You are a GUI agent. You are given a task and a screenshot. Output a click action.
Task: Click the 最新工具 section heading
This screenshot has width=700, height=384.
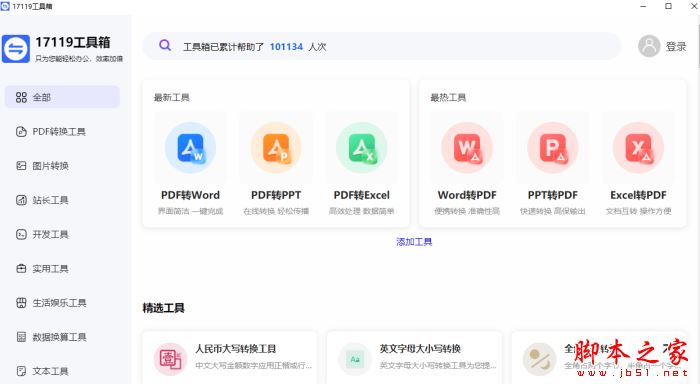point(172,97)
